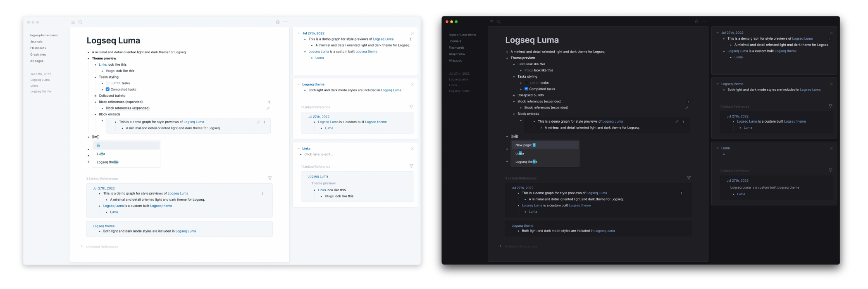Filter the 3 Linked References, dark window
Viewport: 868px width, 289px height.
[689, 178]
